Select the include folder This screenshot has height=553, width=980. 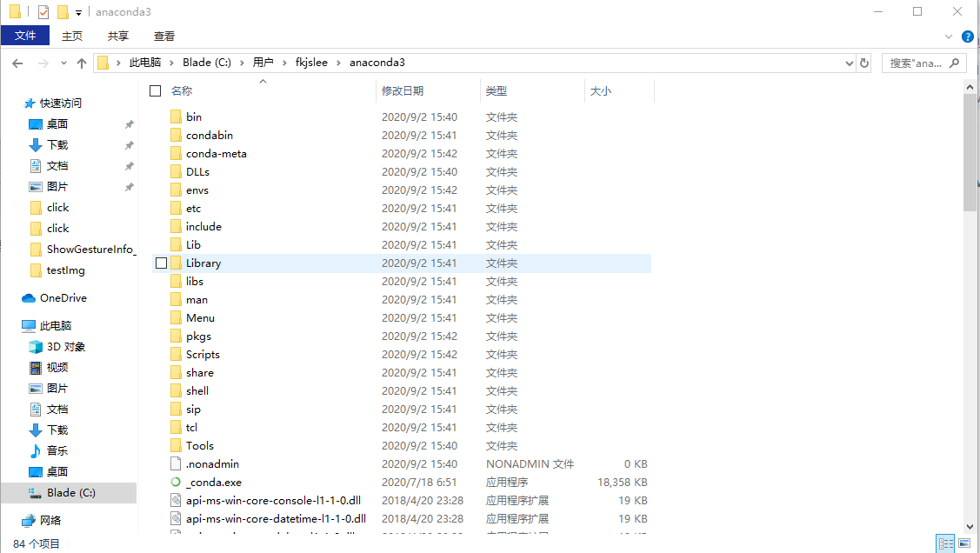203,227
